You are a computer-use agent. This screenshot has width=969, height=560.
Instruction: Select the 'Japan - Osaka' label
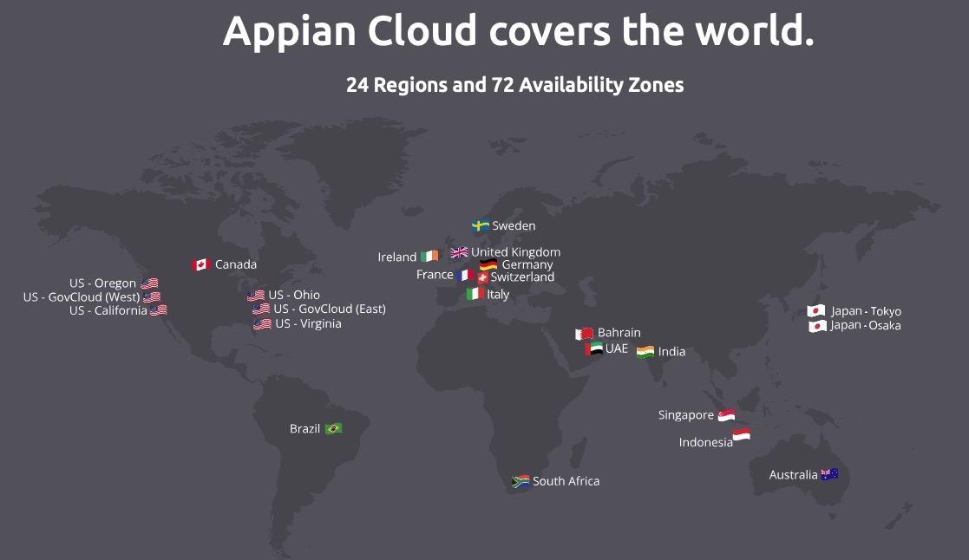[x=866, y=325]
